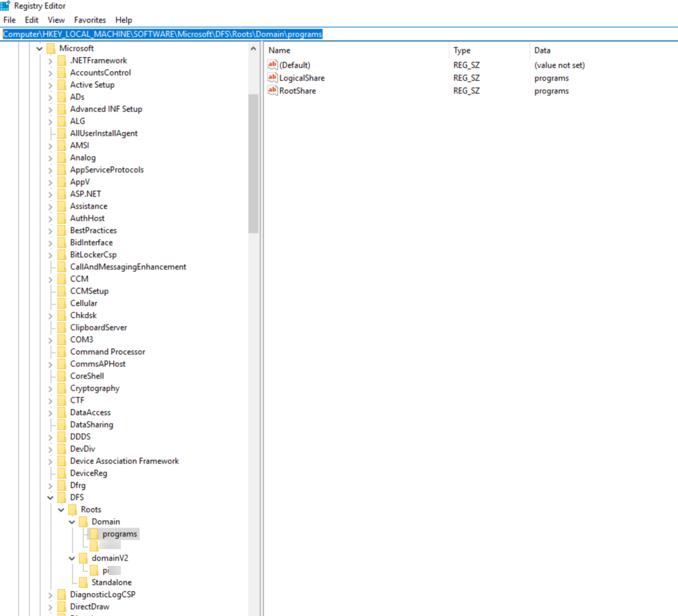
Task: Click the AMSI folder icon
Action: [62, 146]
